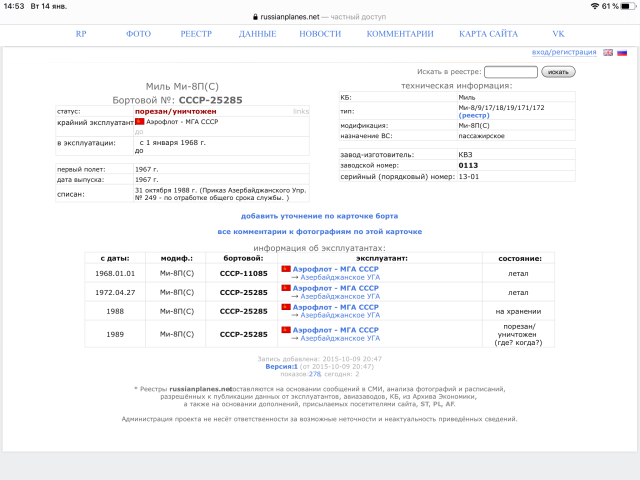Open the Версия:1 link
Screen dimensions: 640x480
click(x=282, y=367)
